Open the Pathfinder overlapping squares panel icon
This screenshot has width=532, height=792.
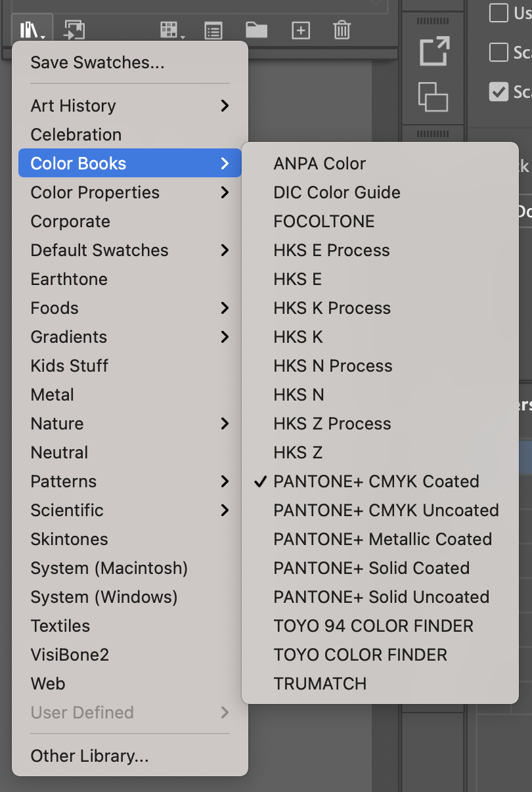point(433,97)
